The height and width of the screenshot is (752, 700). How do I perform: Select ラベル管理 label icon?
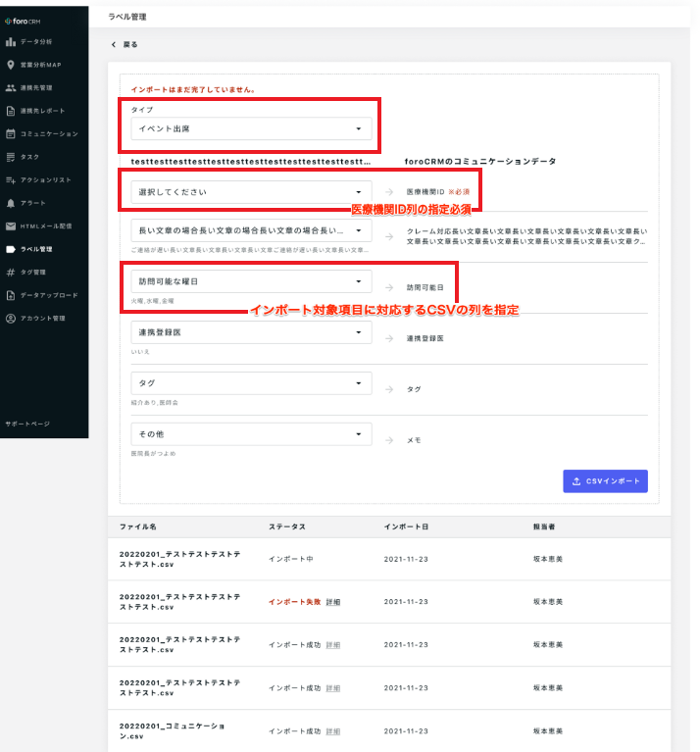tap(11, 249)
